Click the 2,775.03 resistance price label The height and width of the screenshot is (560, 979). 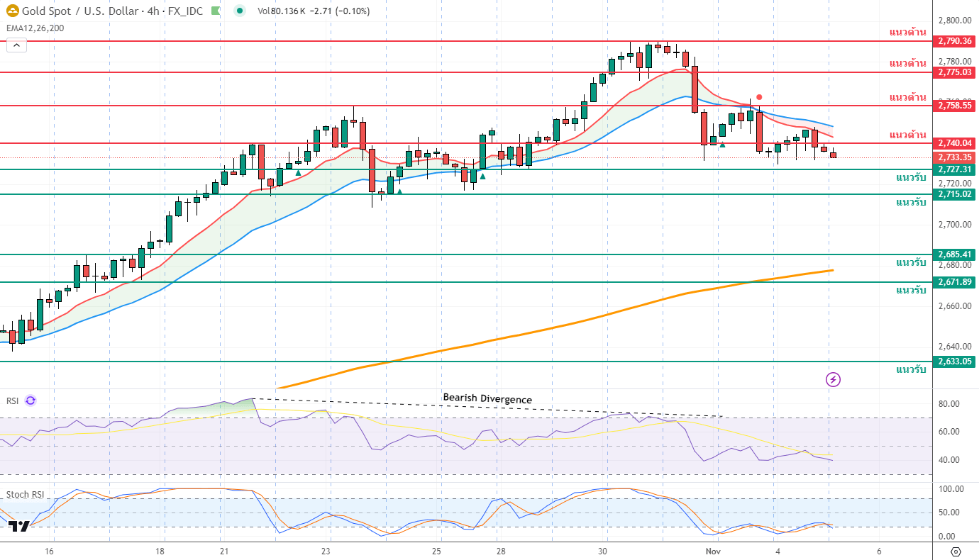click(955, 72)
